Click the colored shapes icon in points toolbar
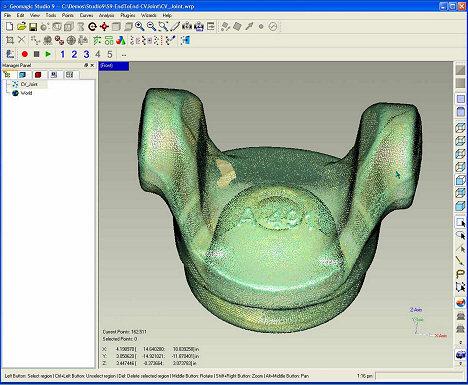This screenshot has width=468, height=385. pyautogui.click(x=121, y=41)
